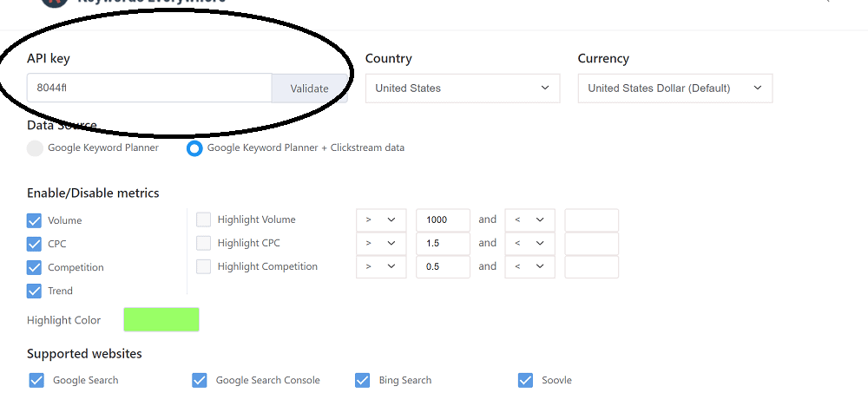Click the Supported websites heading
The image size is (868, 406).
tap(84, 353)
